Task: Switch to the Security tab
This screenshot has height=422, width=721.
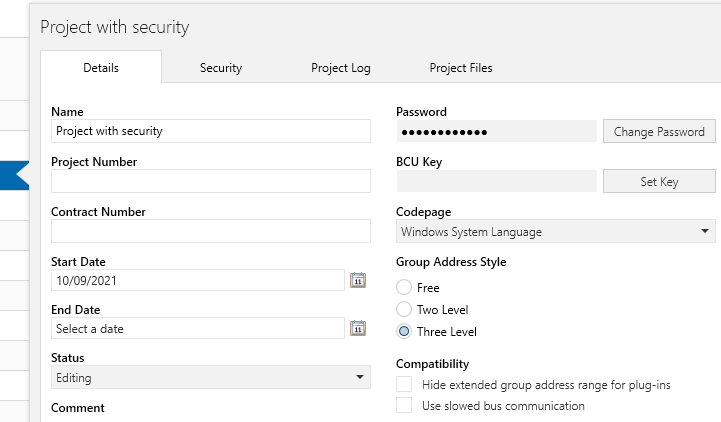Action: point(221,68)
